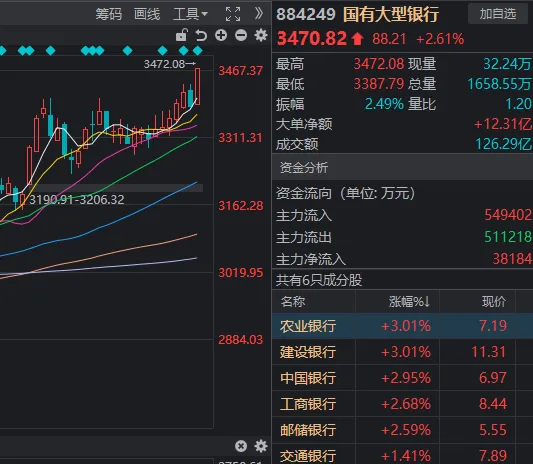
Task: Select the 邮储银行 row
Action: pyautogui.click(x=402, y=430)
